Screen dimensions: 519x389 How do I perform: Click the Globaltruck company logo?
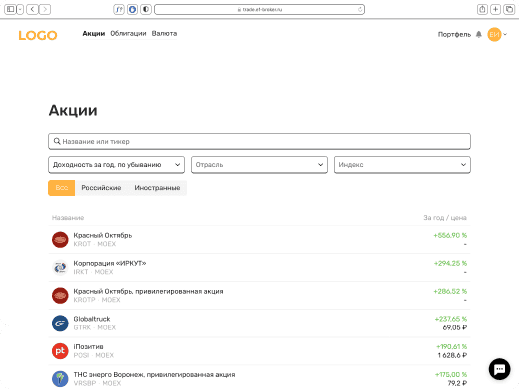point(60,323)
